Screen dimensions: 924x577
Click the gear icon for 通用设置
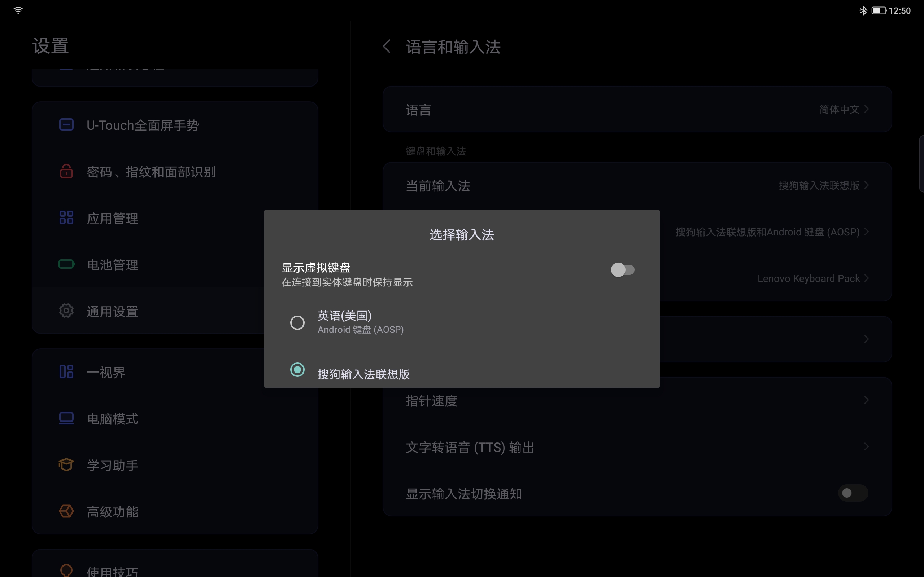66,310
